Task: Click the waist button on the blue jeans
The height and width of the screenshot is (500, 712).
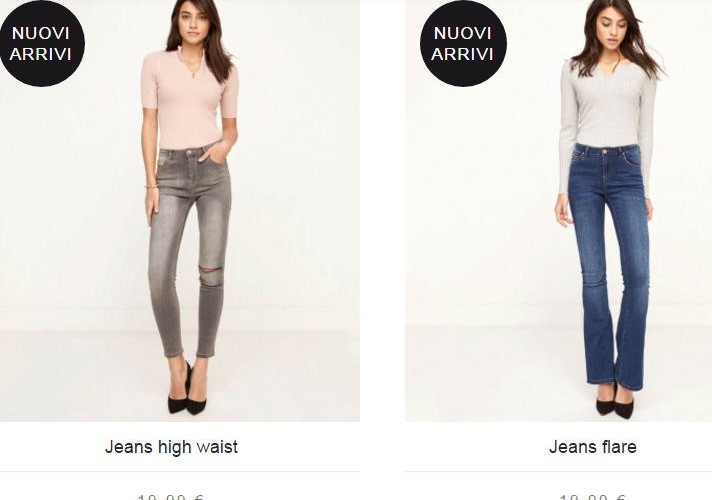Action: 604,151
